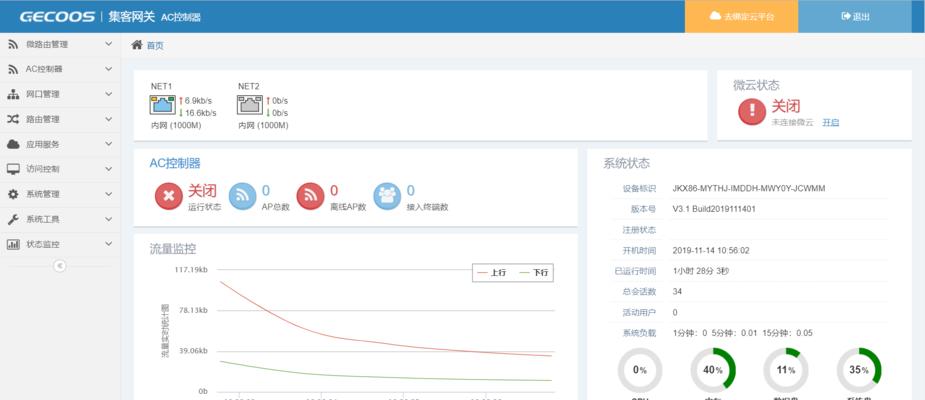Click the 网口管理 network icon
Viewport: 925px width, 400px height.
[13, 94]
